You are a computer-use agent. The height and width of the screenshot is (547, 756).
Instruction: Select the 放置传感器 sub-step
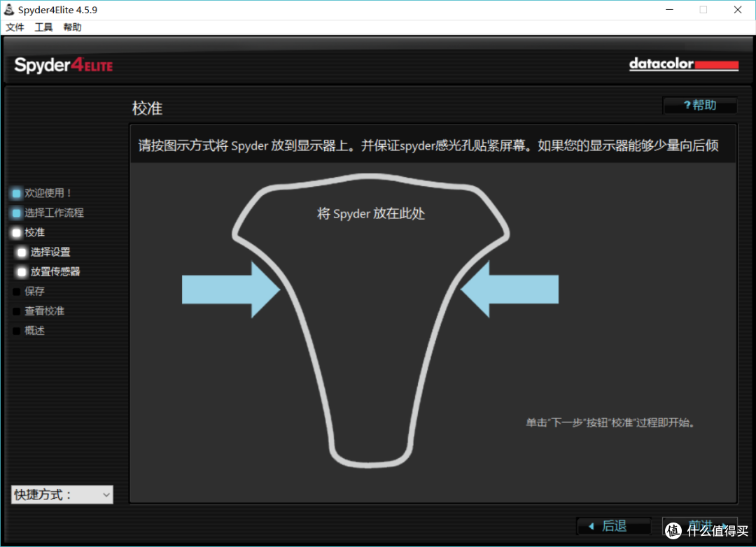coord(55,272)
